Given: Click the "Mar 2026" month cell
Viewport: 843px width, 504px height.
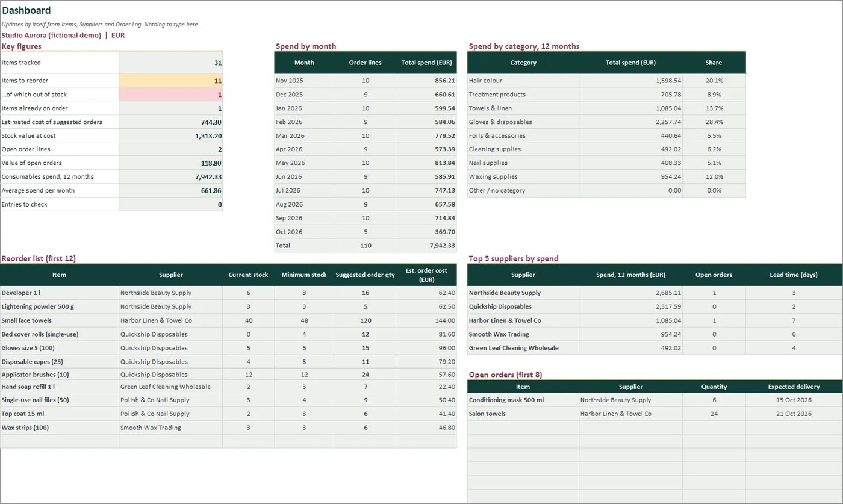Looking at the screenshot, I should point(304,136).
